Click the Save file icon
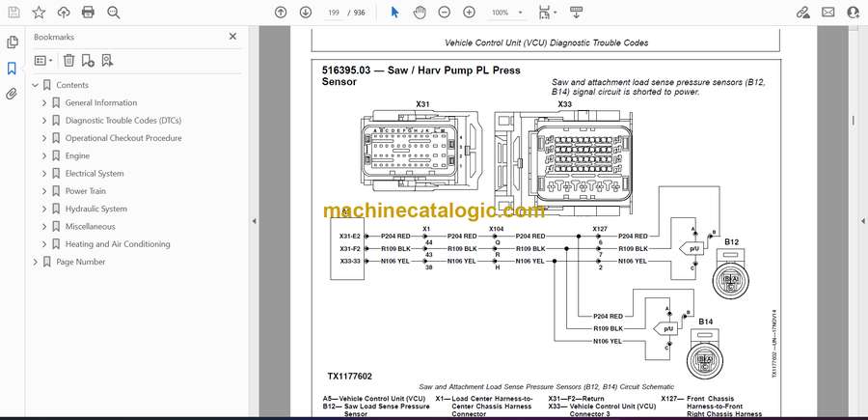The height and width of the screenshot is (420, 868). pos(14,13)
